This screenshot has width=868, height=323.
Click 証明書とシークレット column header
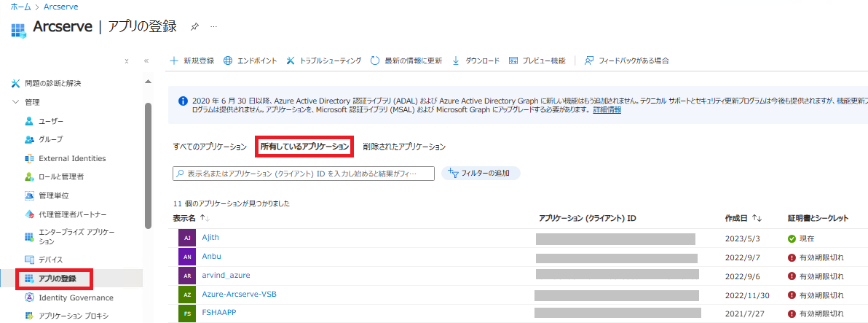tap(818, 218)
